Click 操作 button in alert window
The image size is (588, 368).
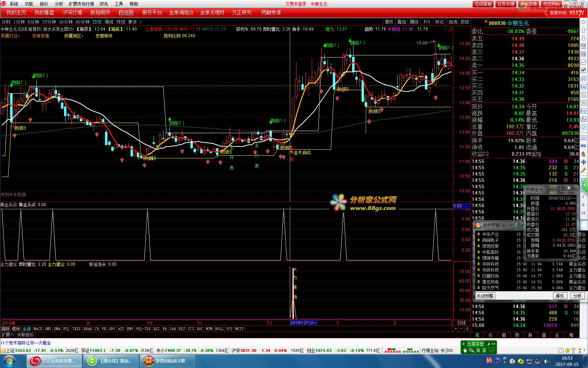560,296
